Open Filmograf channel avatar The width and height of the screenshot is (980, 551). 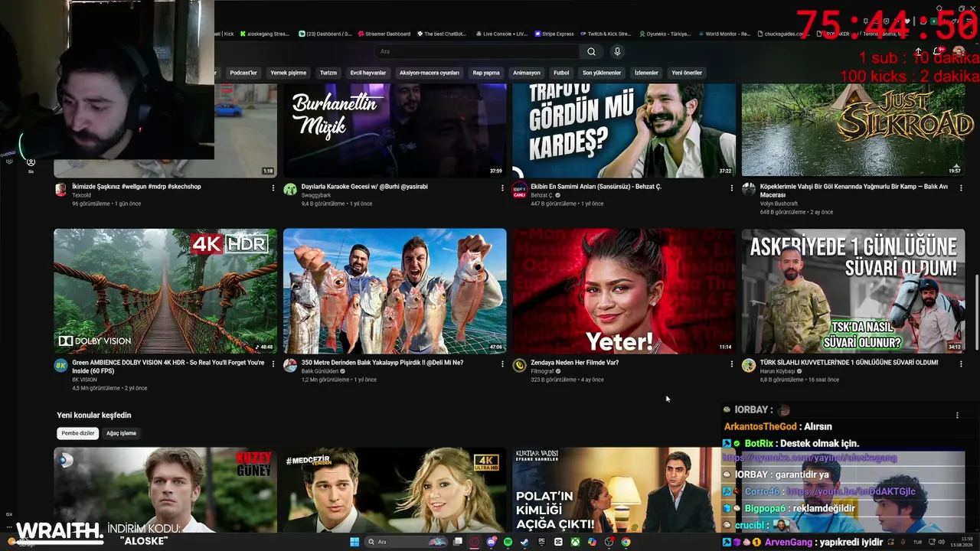click(519, 366)
